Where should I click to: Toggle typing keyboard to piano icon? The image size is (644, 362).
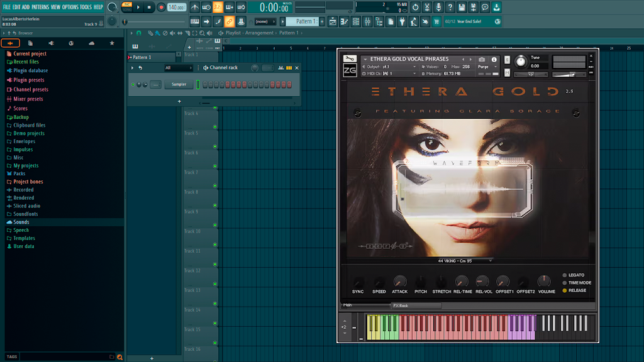click(x=195, y=21)
